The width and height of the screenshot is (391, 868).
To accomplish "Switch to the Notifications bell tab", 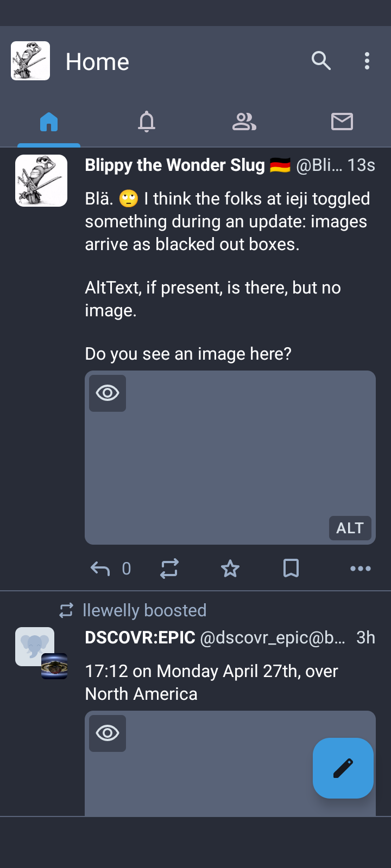I will (147, 122).
